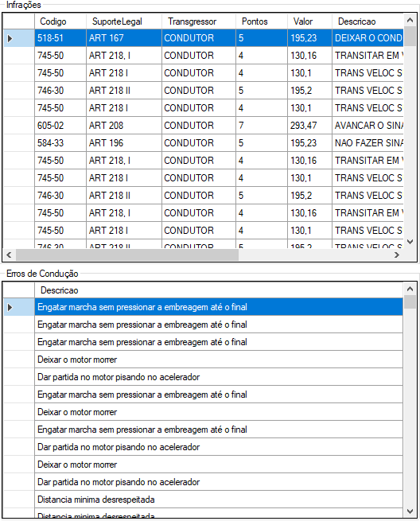Viewport: 420px width, 521px height.
Task: Click Descricao header in Erros de Condução grid
Action: click(x=219, y=290)
